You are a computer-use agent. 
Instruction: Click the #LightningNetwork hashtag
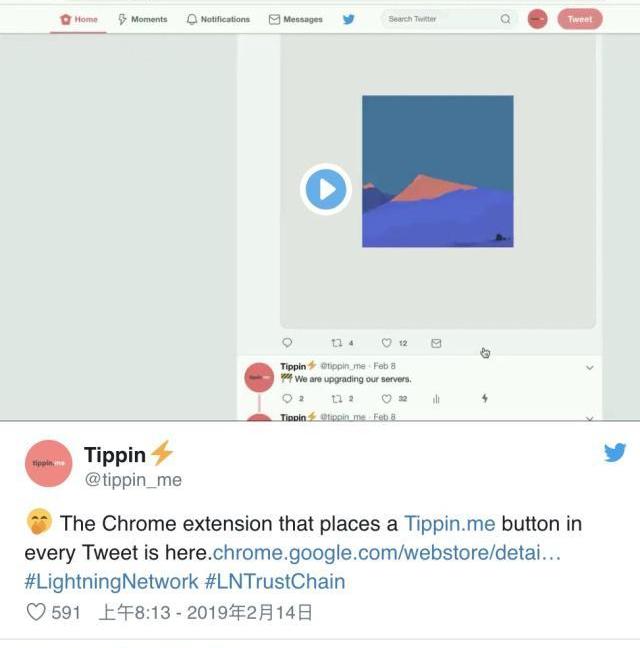pyautogui.click(x=112, y=581)
